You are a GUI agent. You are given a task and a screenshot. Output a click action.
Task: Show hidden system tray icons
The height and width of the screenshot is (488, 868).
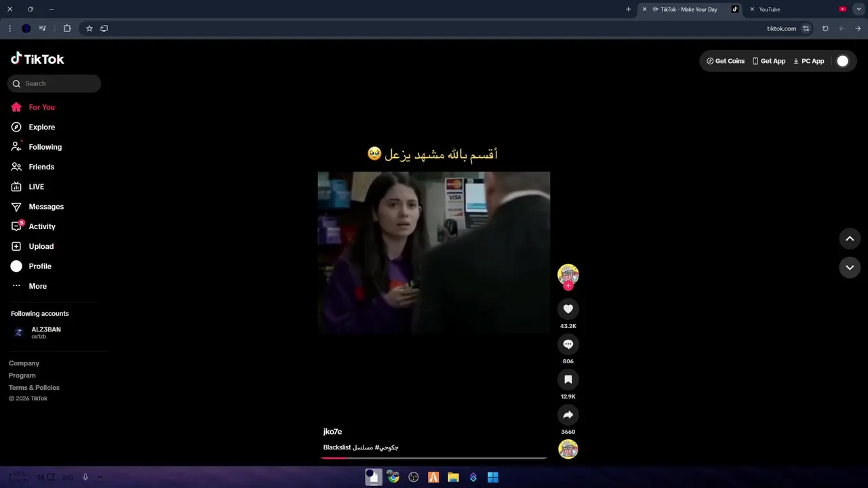click(x=100, y=477)
